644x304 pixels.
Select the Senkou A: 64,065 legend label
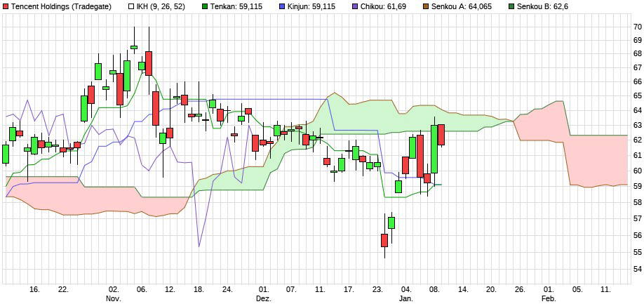pyautogui.click(x=462, y=6)
